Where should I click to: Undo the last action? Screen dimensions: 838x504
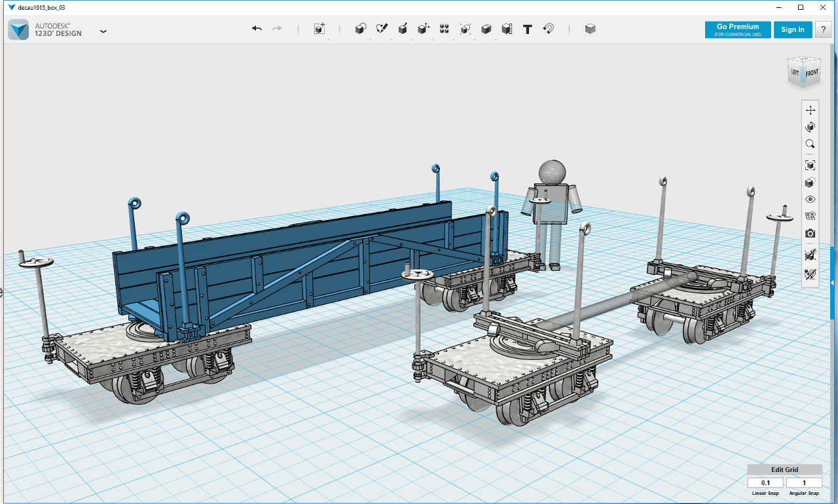[257, 29]
